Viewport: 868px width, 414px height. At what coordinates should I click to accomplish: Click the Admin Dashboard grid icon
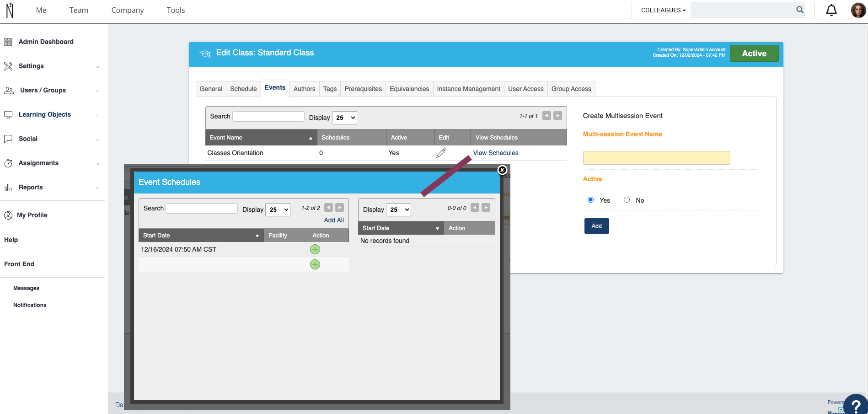[8, 42]
